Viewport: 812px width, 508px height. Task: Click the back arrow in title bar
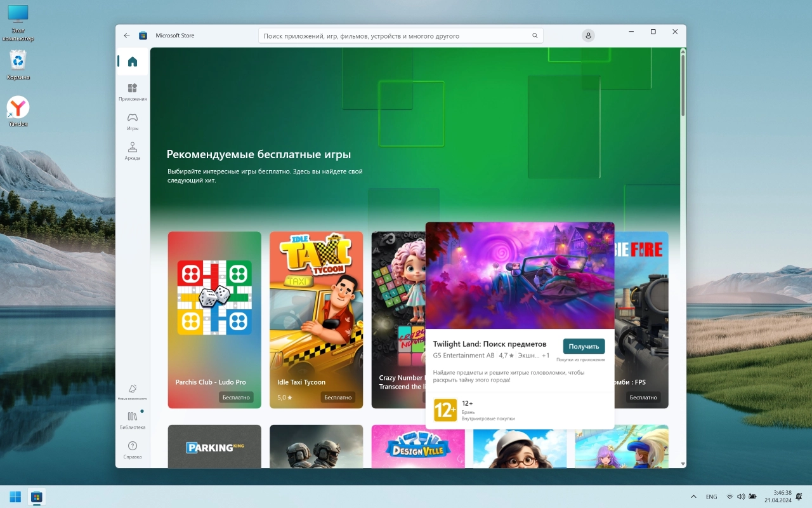[x=127, y=36]
